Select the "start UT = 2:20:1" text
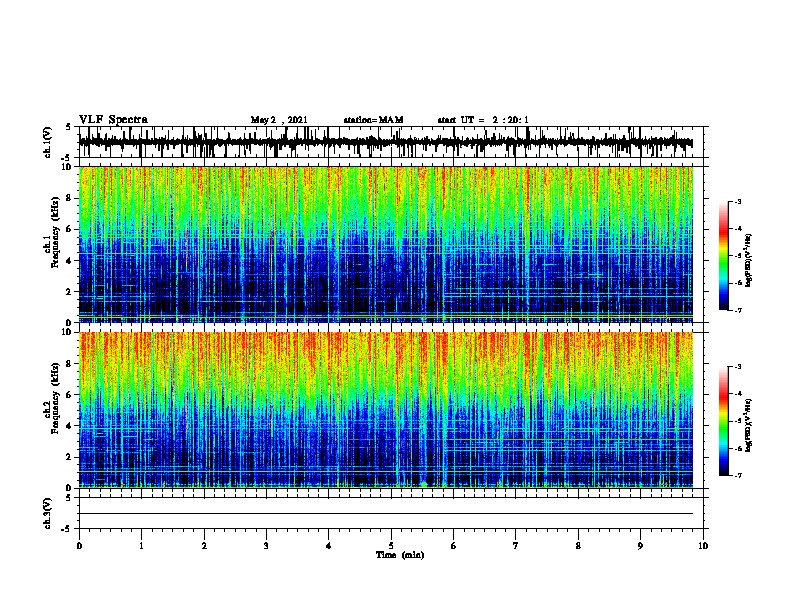Image resolution: width=792 pixels, height=612 pixels. click(x=483, y=120)
